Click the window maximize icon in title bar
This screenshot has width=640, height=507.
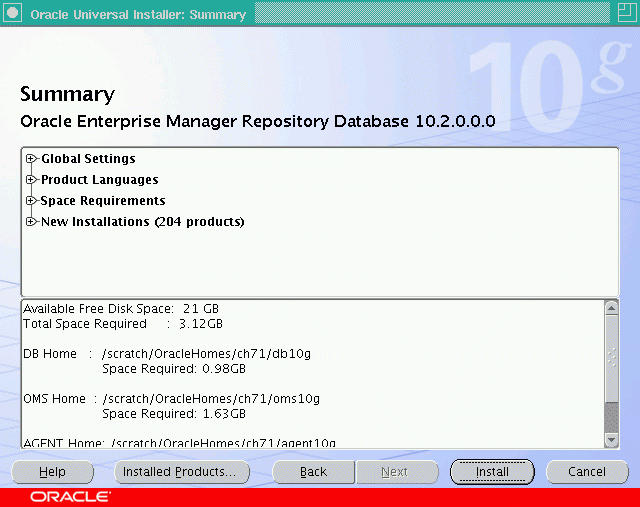[626, 13]
